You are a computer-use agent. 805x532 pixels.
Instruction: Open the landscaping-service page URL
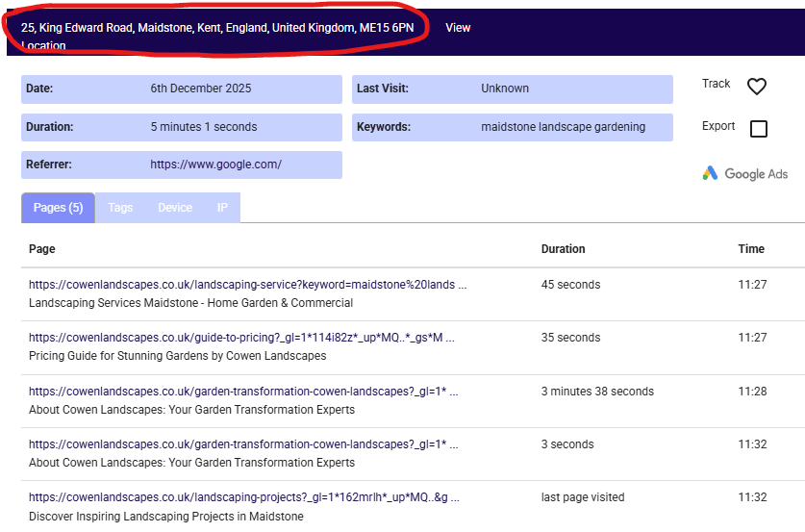[x=247, y=285]
